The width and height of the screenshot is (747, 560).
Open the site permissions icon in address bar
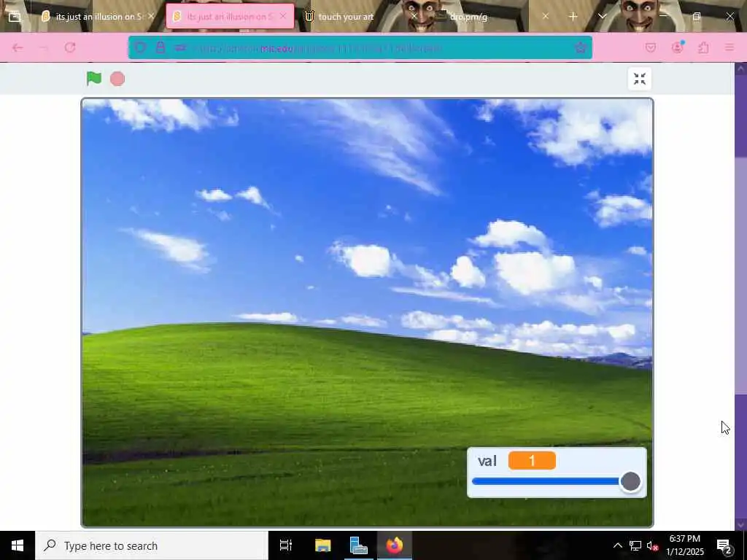click(180, 47)
